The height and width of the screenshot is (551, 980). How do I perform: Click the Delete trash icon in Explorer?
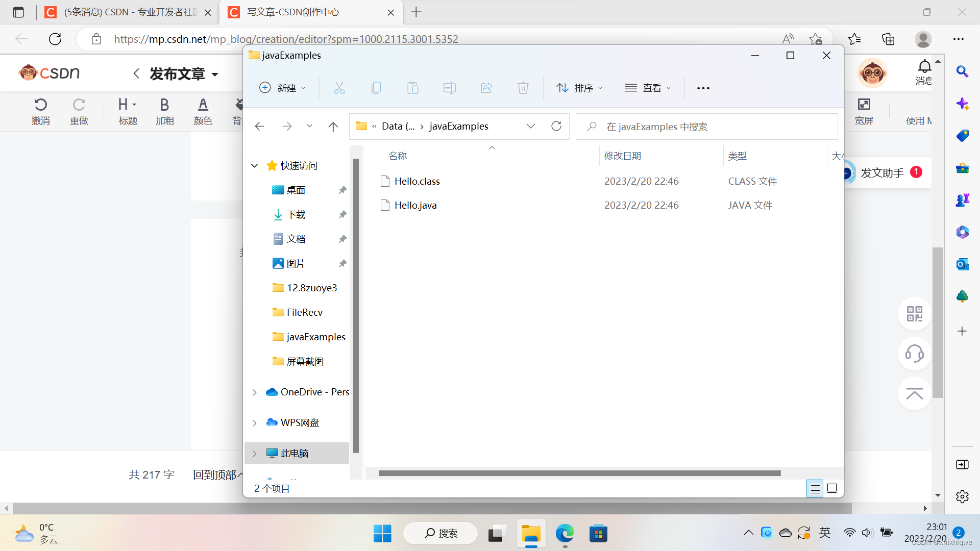(523, 88)
